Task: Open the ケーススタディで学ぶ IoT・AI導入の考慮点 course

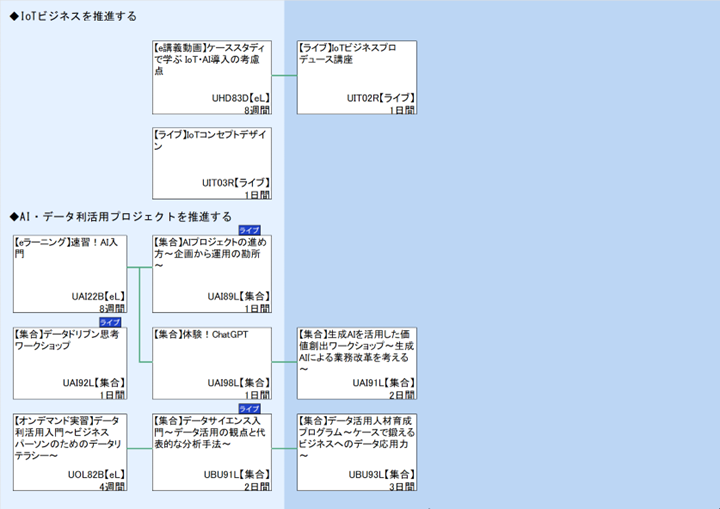Action: (211, 59)
